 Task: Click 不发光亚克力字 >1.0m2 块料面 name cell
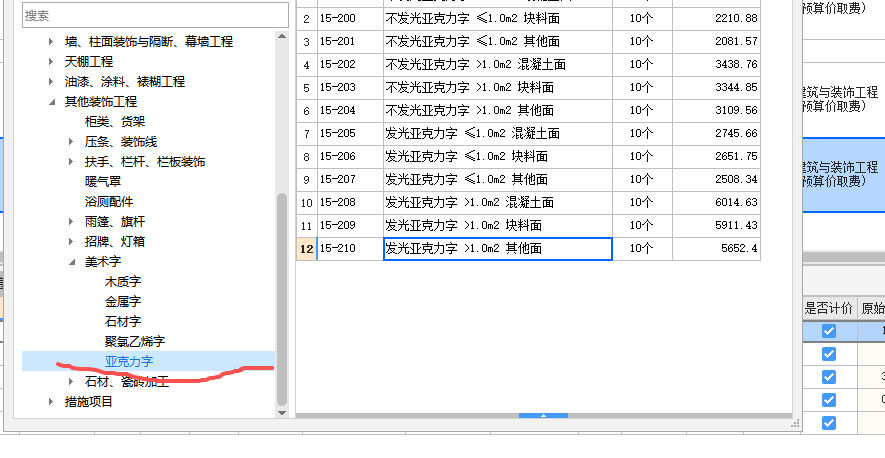click(x=498, y=88)
